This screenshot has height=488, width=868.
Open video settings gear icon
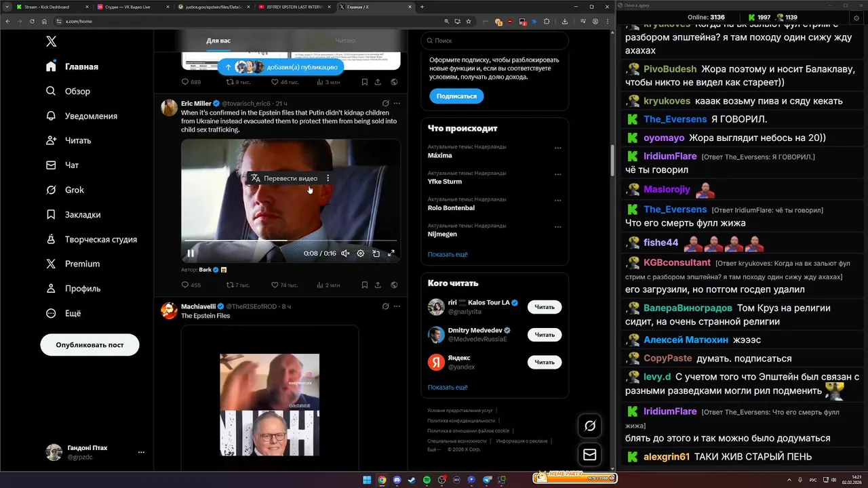pyautogui.click(x=361, y=253)
